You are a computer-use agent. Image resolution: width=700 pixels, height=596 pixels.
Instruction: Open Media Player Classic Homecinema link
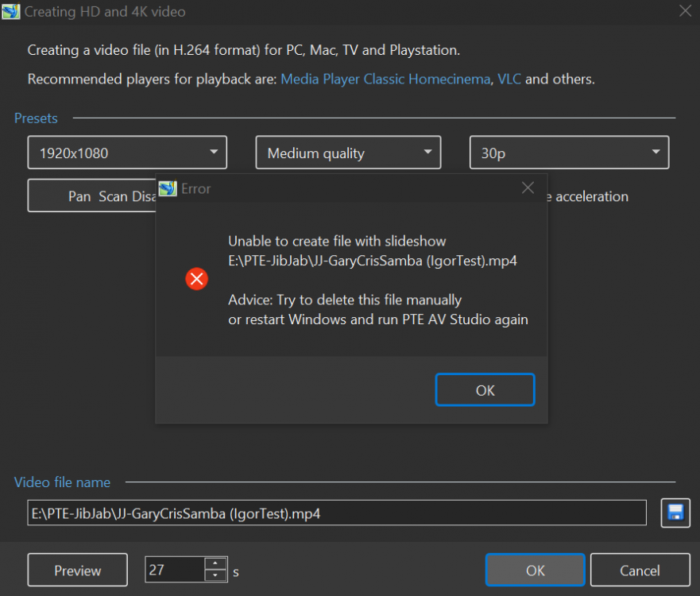pos(385,79)
